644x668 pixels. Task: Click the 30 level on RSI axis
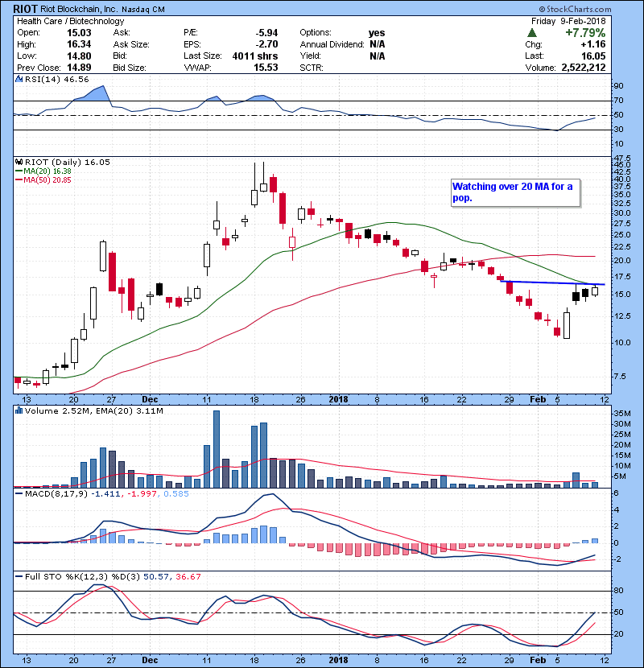coord(618,130)
